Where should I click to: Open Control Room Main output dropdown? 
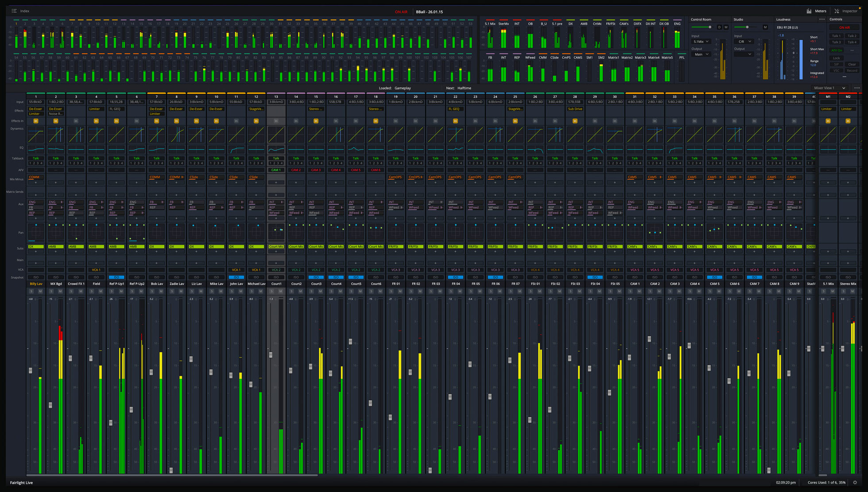(x=701, y=54)
